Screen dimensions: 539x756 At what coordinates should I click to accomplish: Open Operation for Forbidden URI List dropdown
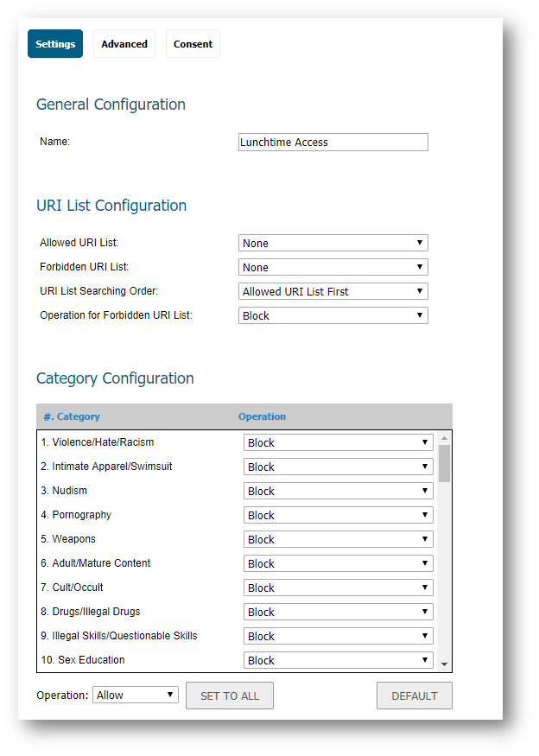coord(333,316)
